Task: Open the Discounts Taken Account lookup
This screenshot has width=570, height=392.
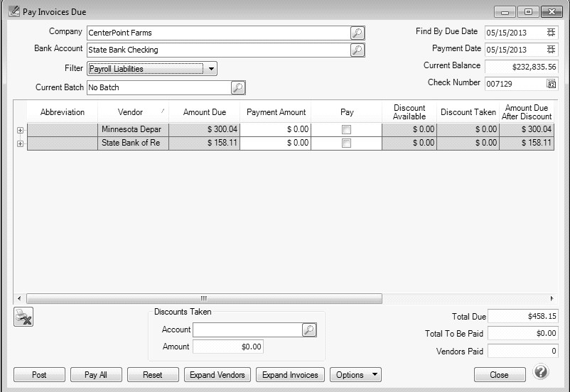Action: point(308,330)
